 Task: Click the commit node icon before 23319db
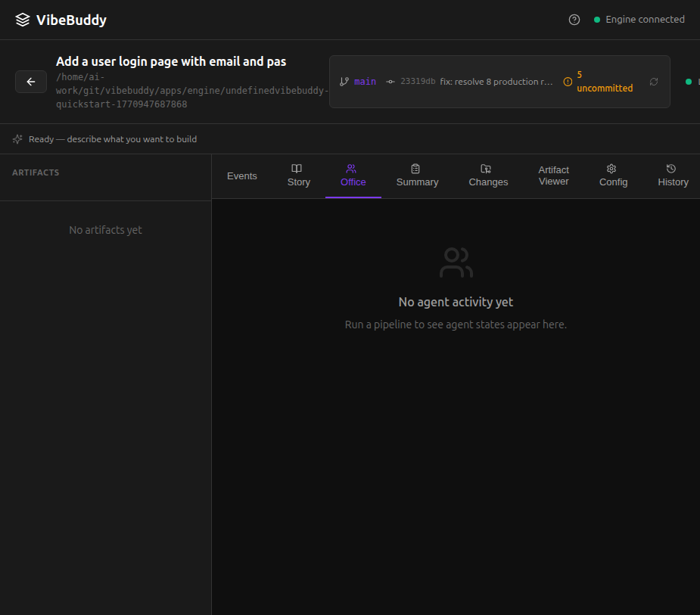pyautogui.click(x=390, y=81)
